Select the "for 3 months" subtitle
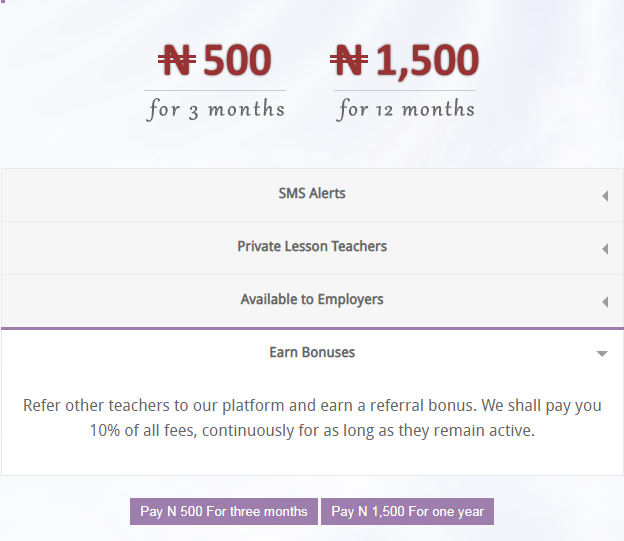 coord(215,109)
